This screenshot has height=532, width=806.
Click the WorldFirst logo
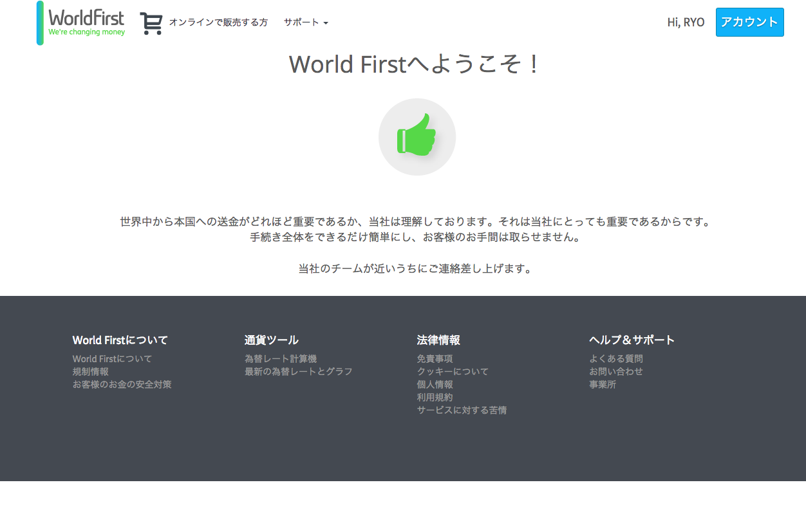(81, 23)
